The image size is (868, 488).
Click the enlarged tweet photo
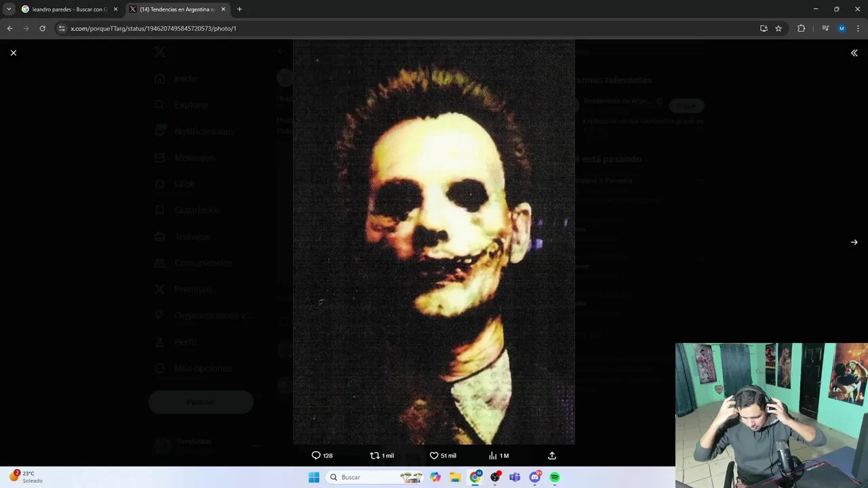(434, 242)
